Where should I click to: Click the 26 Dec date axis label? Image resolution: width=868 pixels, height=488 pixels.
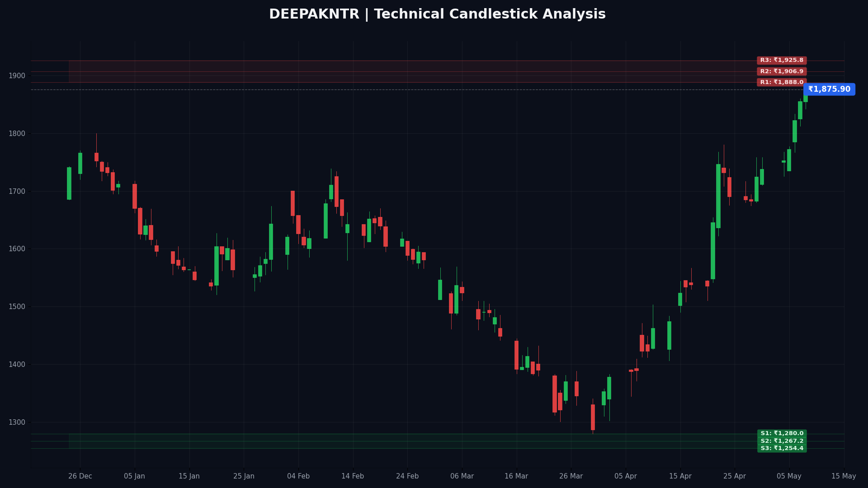80,476
